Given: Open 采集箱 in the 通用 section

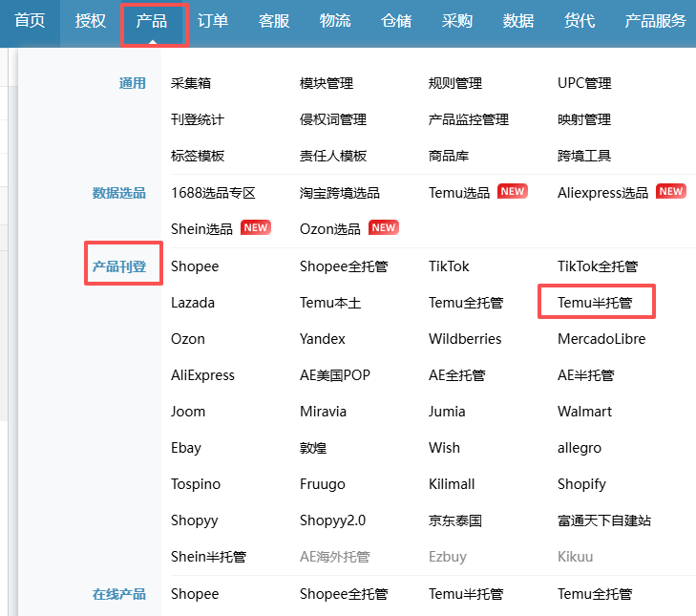Looking at the screenshot, I should click(190, 83).
